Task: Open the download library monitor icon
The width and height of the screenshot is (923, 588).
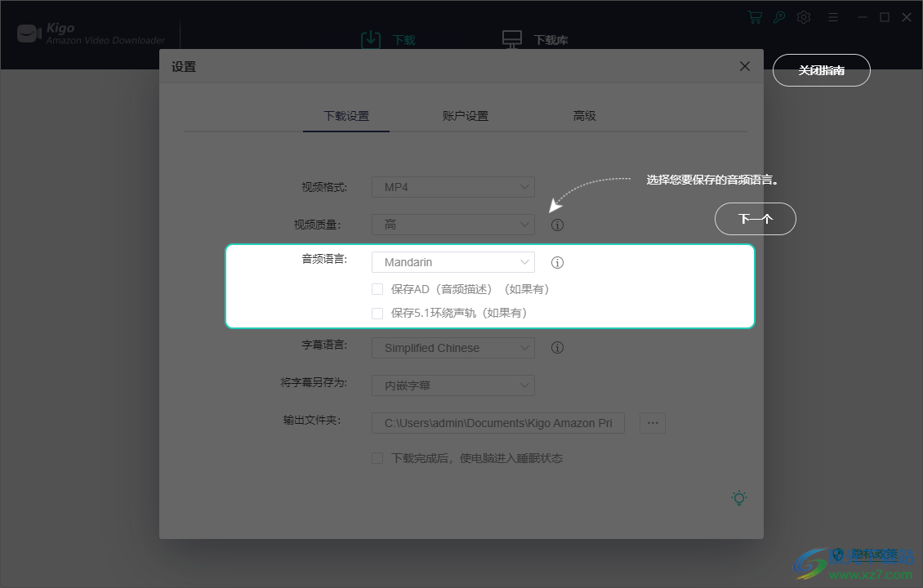Action: (x=511, y=39)
